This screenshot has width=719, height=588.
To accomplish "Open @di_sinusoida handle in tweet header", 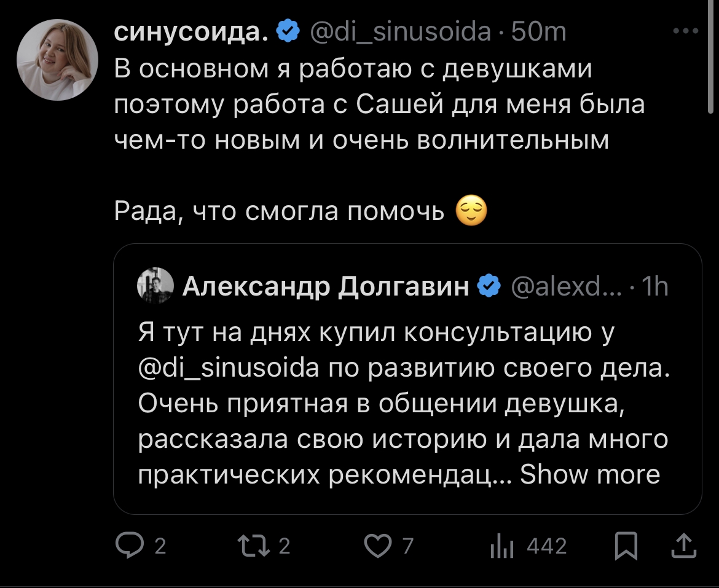I will 401,31.
